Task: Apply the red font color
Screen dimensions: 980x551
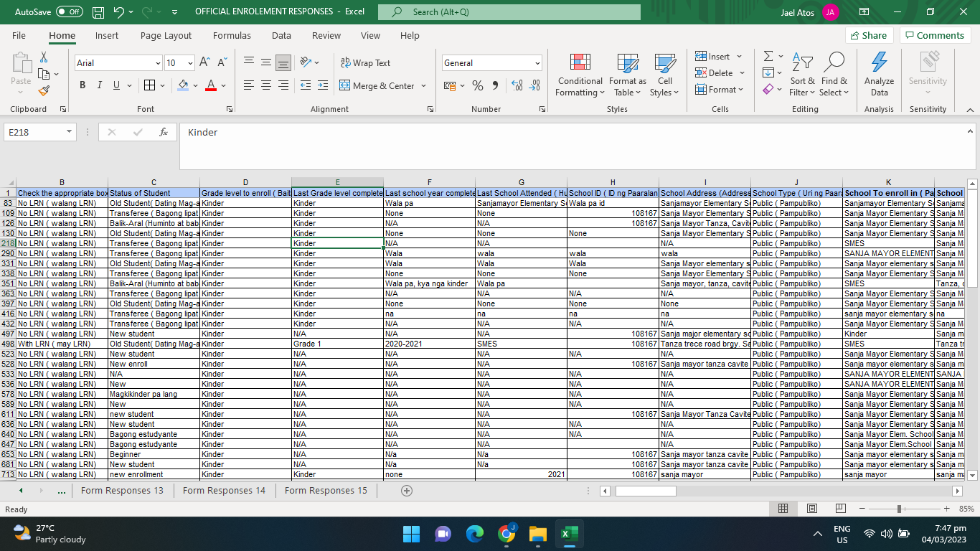Action: click(x=211, y=85)
